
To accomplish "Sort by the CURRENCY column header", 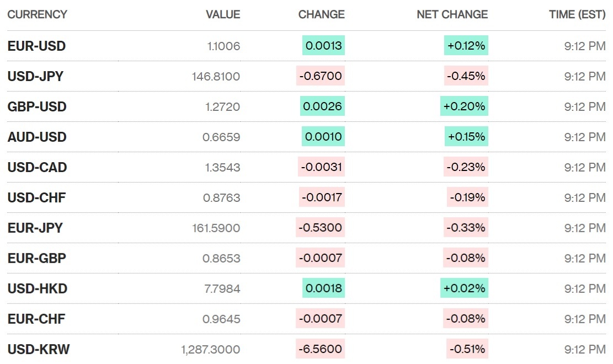I will pyautogui.click(x=37, y=14).
